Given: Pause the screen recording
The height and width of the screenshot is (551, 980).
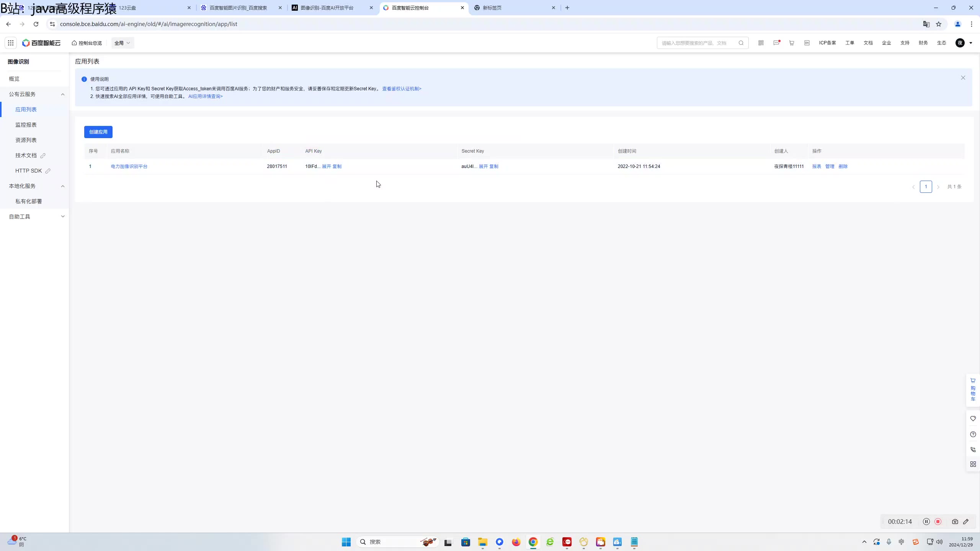Looking at the screenshot, I should pyautogui.click(x=926, y=522).
